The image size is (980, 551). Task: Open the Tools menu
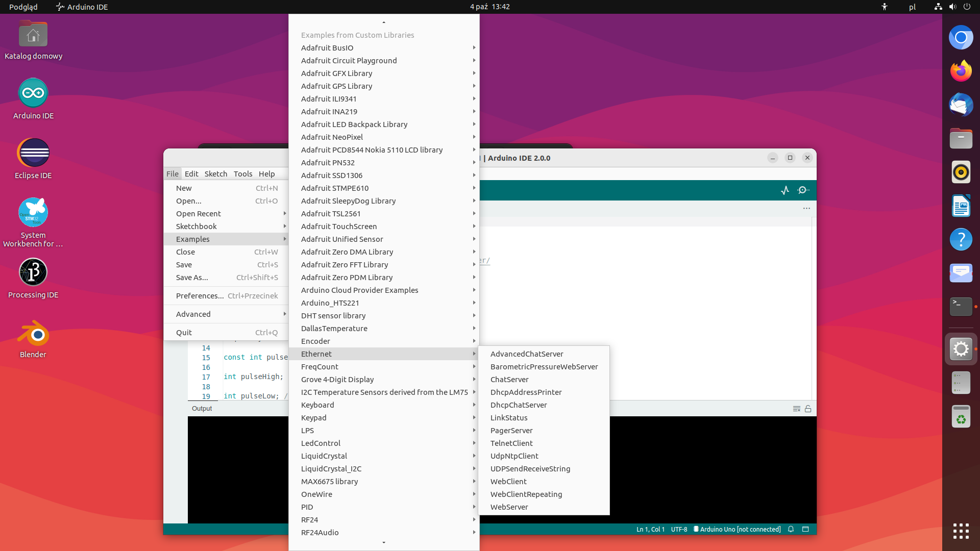click(x=243, y=173)
